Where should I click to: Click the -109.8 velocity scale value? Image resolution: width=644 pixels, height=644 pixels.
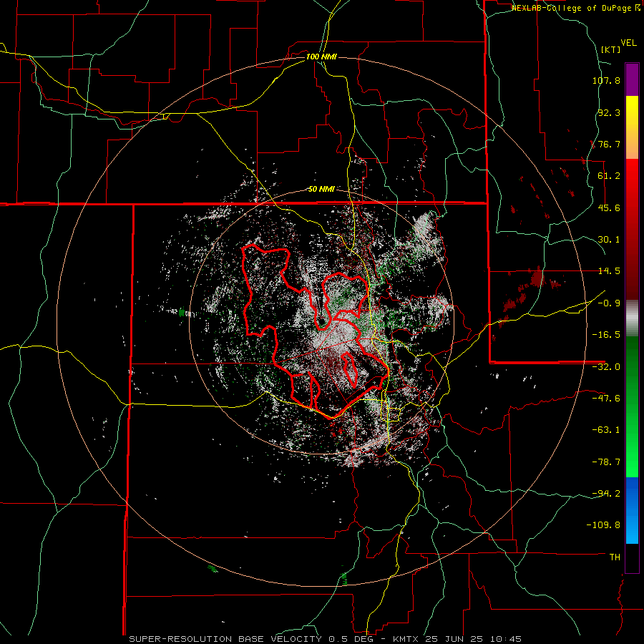tap(604, 525)
